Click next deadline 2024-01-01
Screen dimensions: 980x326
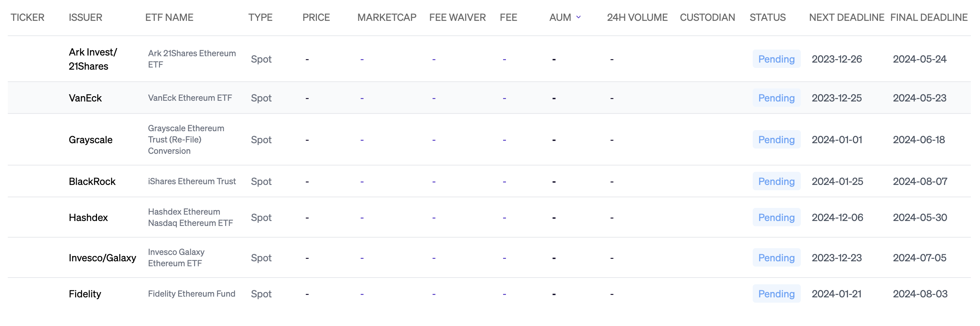(837, 139)
